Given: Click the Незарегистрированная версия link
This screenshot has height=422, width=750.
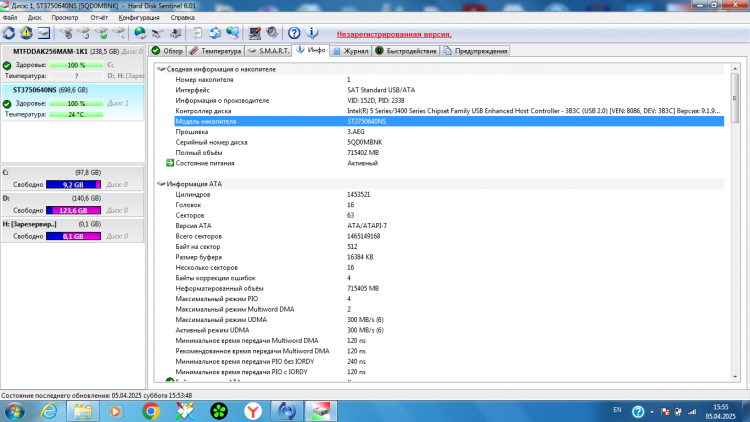Looking at the screenshot, I should pyautogui.click(x=394, y=34).
